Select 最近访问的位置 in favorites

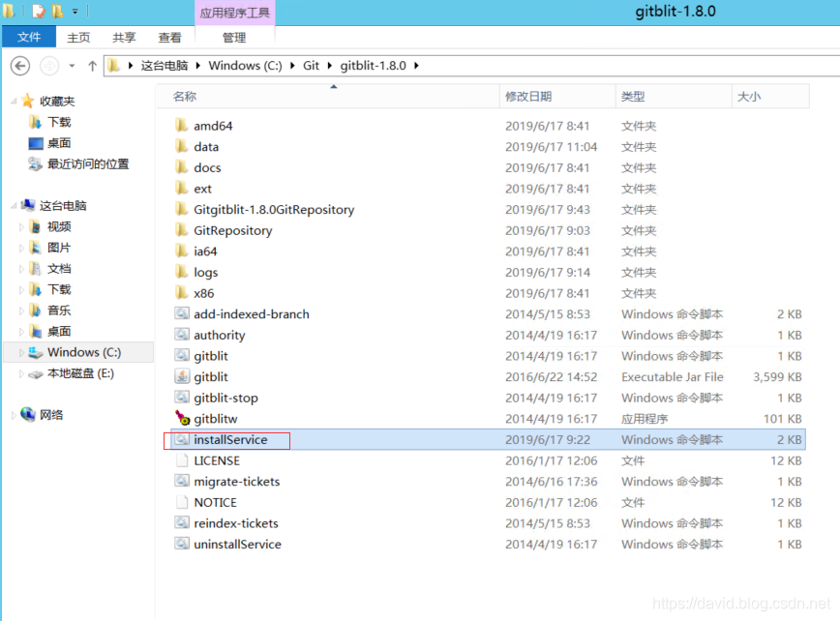point(88,163)
